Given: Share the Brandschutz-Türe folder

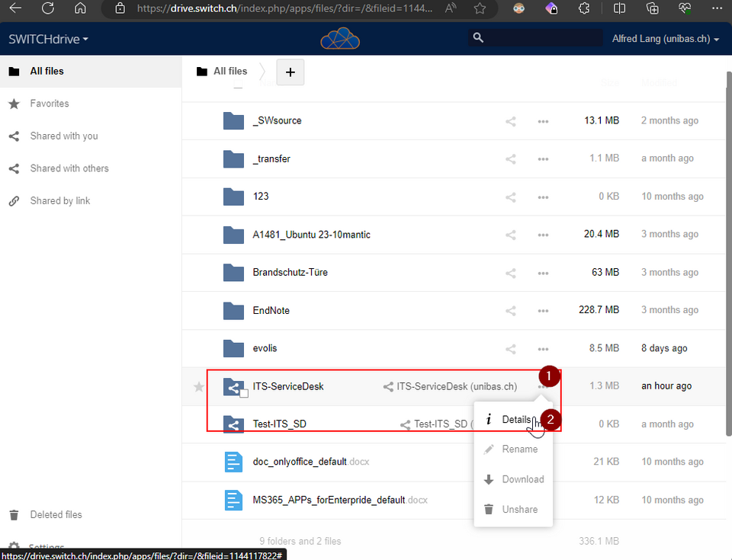Looking at the screenshot, I should click(x=511, y=273).
